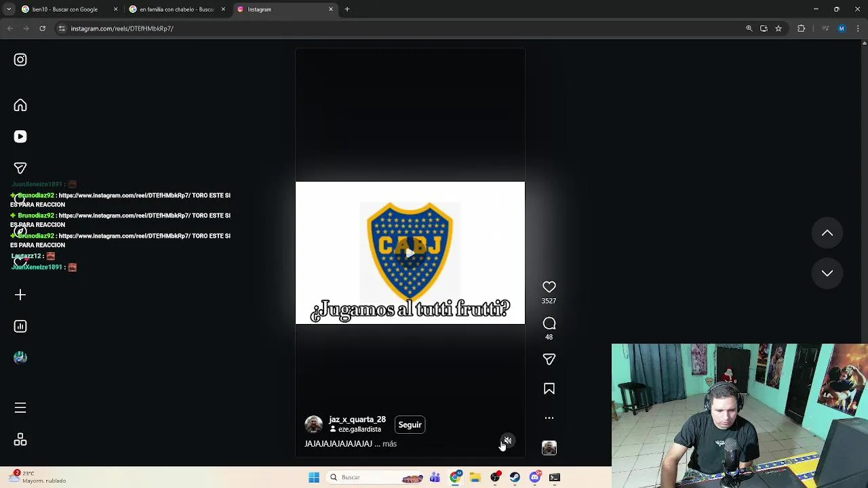Open the dashboard bar-chart icon in sidebar
The image size is (868, 488).
[20, 326]
